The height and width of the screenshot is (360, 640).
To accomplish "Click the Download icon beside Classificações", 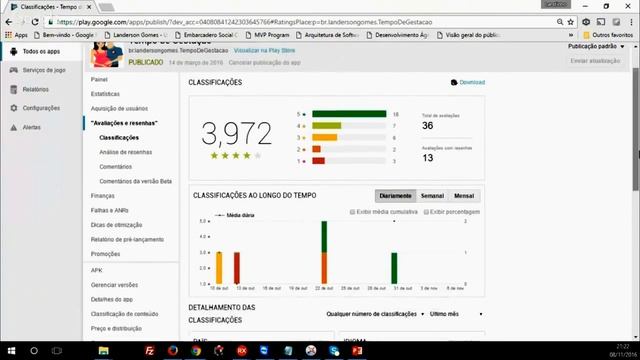I will point(454,82).
